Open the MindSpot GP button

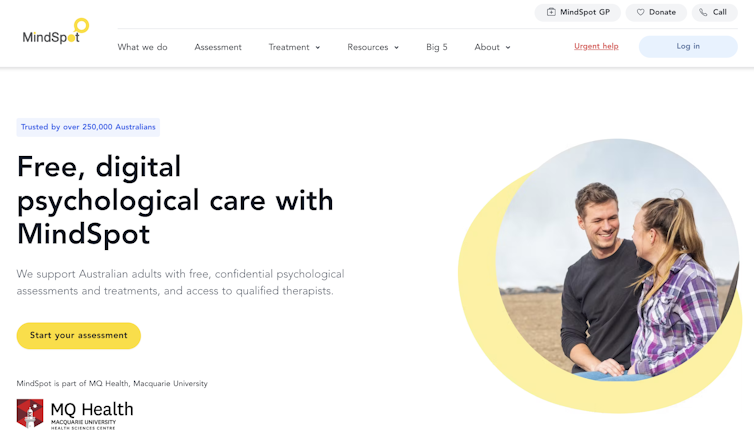coord(578,13)
